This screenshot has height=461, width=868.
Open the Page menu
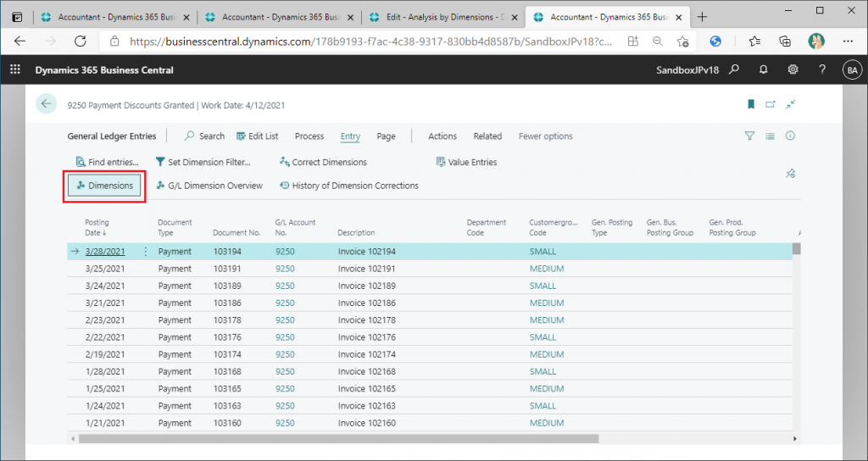click(x=387, y=136)
